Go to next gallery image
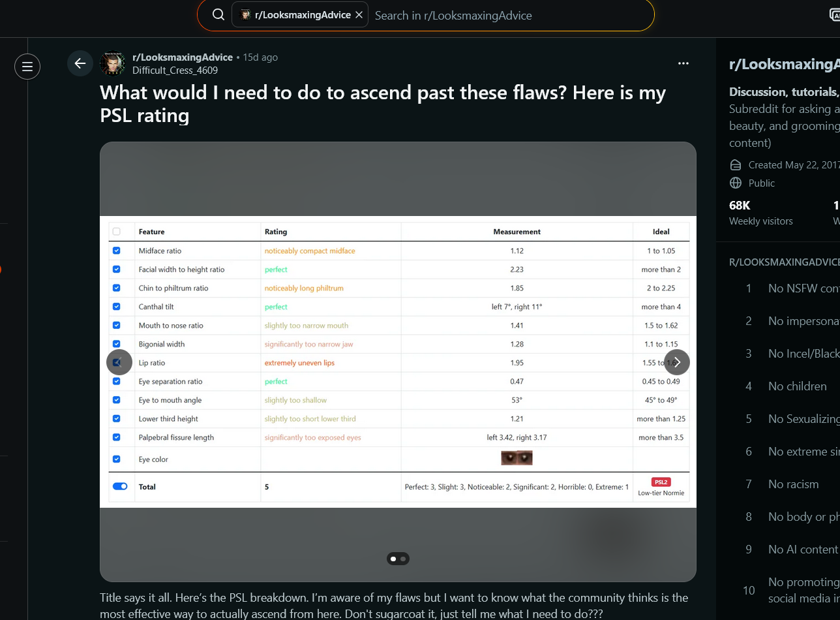This screenshot has width=840, height=620. pos(676,362)
